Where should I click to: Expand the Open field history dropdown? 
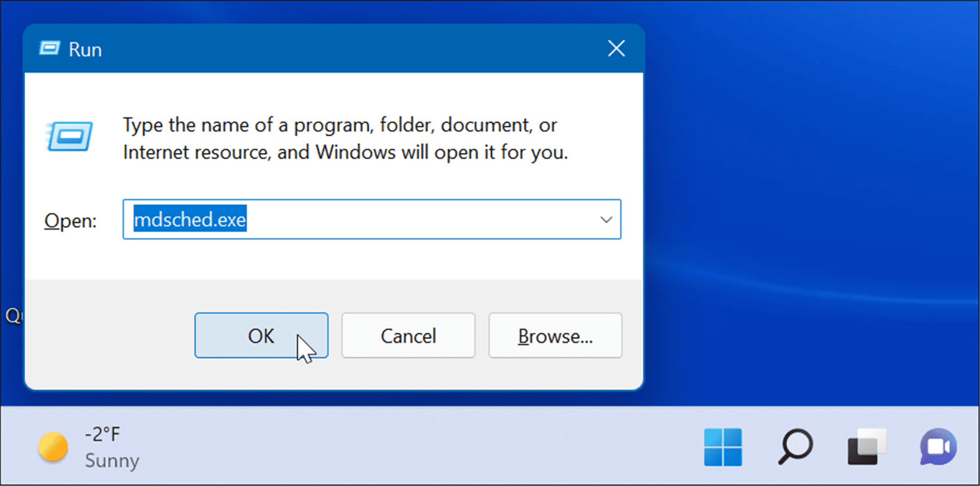click(607, 220)
